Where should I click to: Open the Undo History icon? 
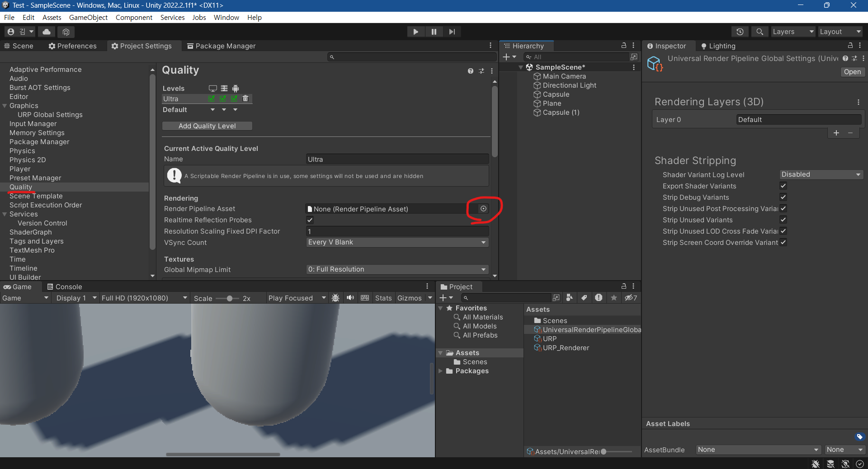click(x=740, y=32)
